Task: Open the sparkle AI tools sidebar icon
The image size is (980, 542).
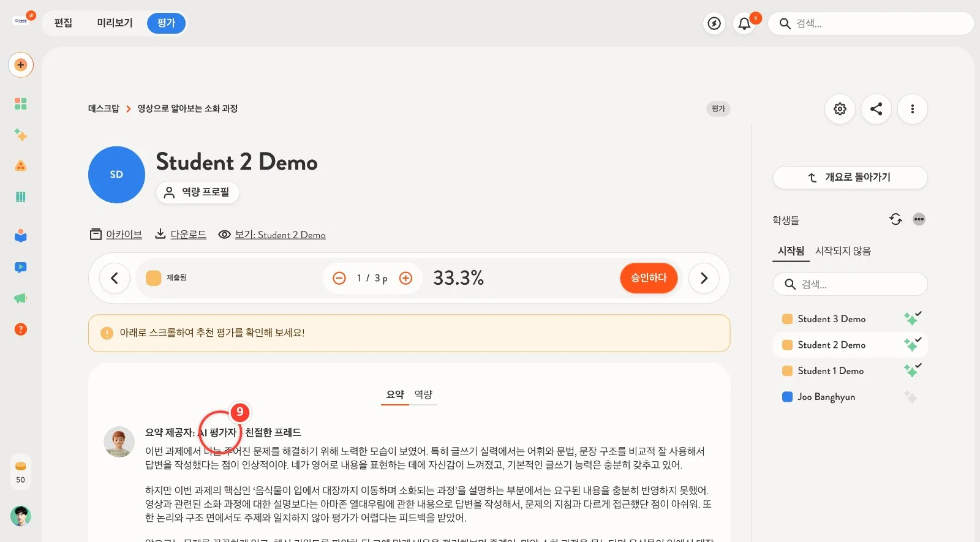Action: [x=21, y=135]
